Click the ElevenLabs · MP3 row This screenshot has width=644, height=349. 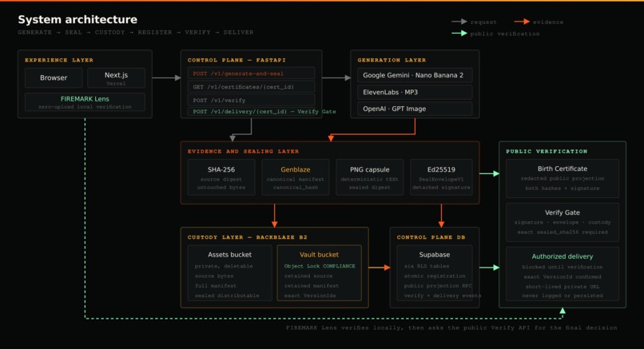[415, 92]
